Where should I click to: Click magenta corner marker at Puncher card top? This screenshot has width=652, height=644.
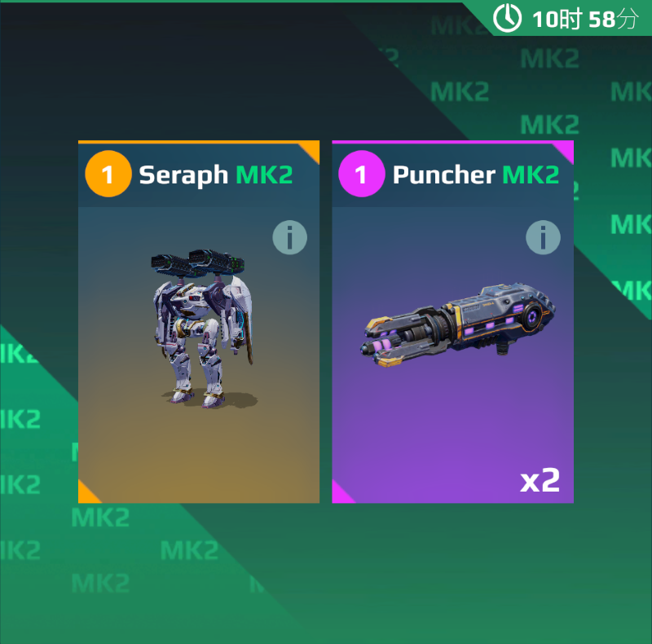(566, 148)
